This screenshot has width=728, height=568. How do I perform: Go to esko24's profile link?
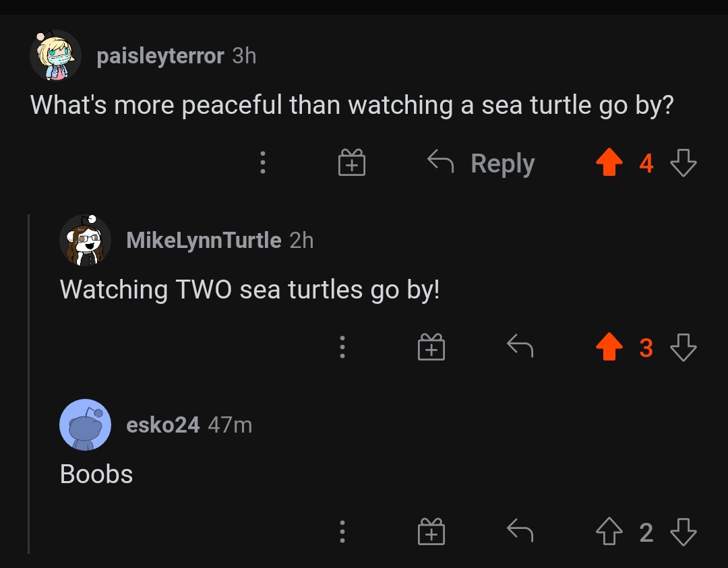pyautogui.click(x=162, y=425)
